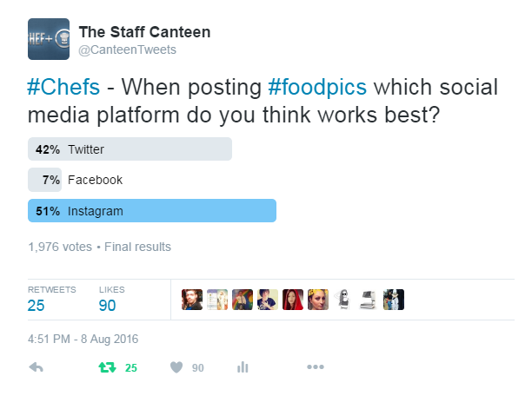Retweet using the green retweet icon

click(107, 367)
